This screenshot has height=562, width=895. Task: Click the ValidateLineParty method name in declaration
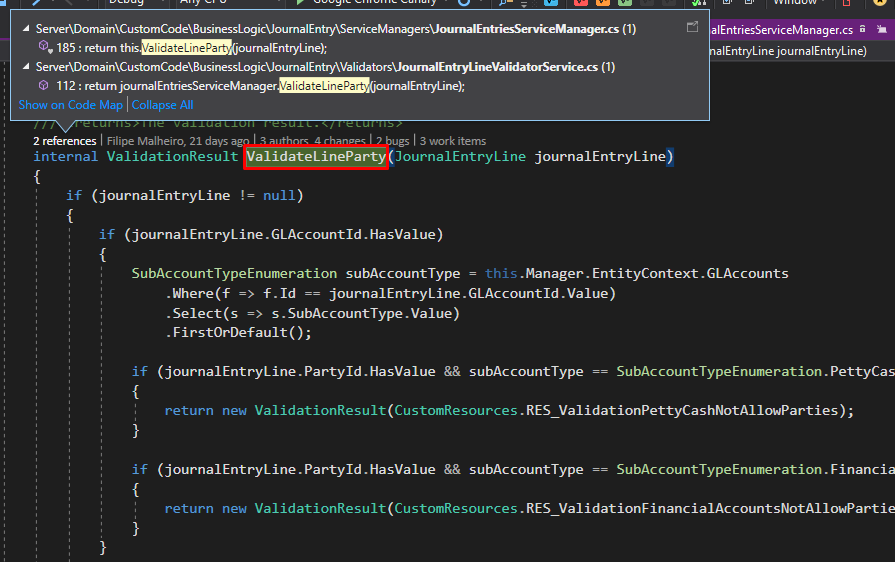316,156
